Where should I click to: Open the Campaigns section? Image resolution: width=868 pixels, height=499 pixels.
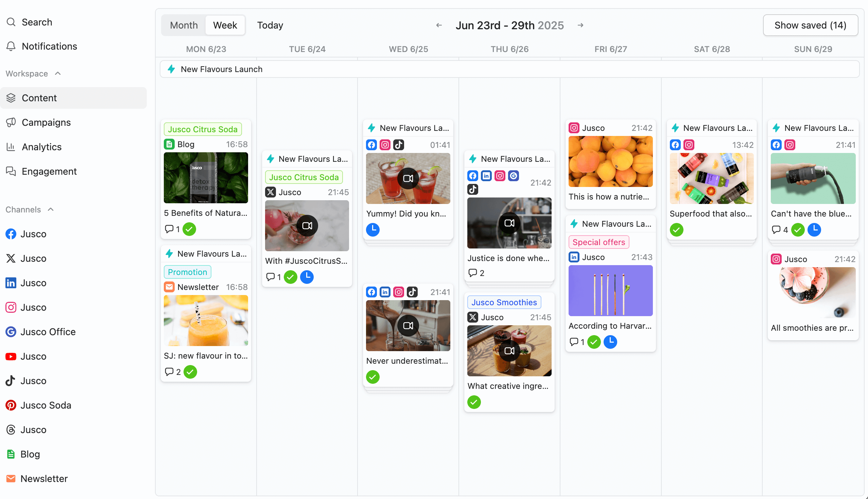[46, 122]
